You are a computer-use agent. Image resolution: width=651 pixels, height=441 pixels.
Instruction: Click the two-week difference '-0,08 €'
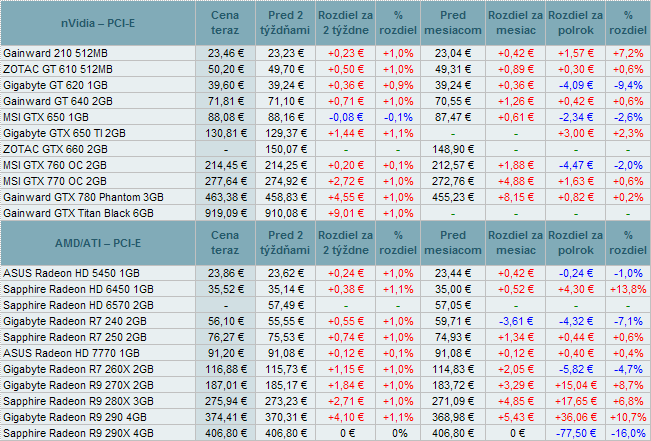(x=346, y=117)
